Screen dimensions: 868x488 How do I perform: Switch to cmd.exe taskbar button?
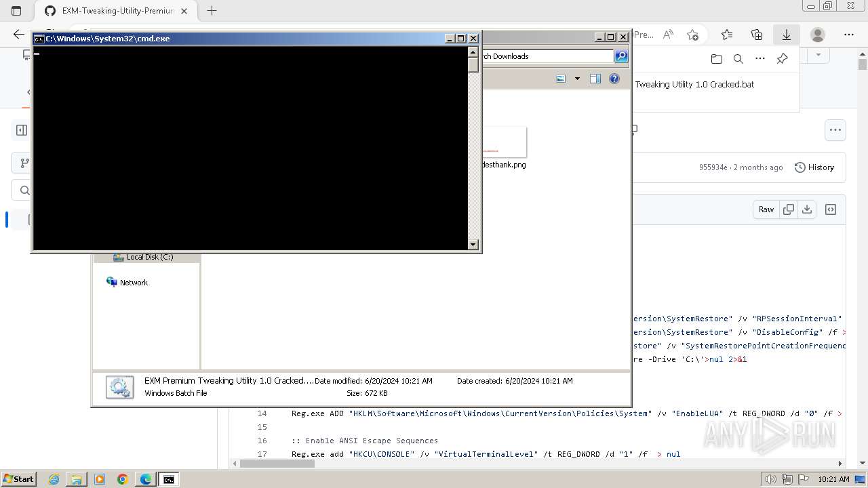tap(168, 479)
